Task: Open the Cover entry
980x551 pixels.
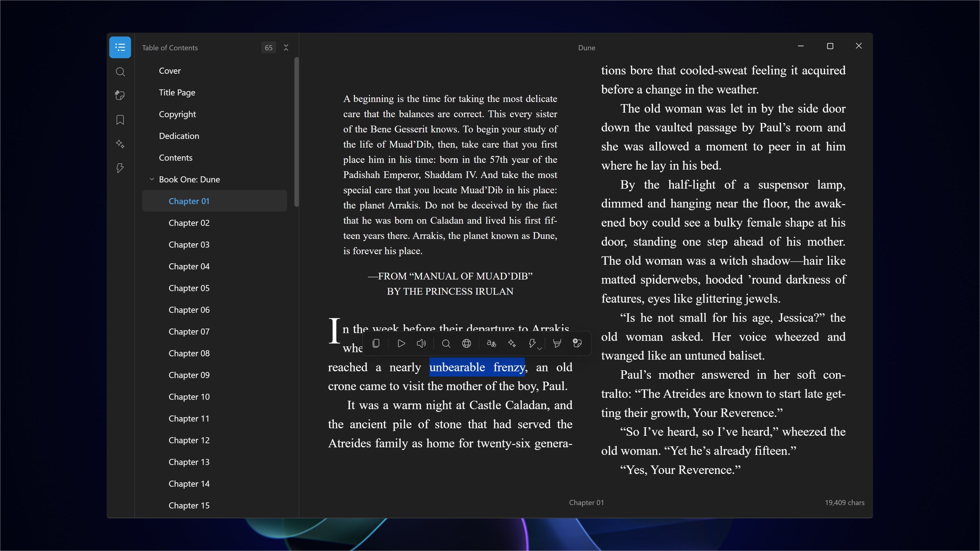Action: (x=215, y=71)
